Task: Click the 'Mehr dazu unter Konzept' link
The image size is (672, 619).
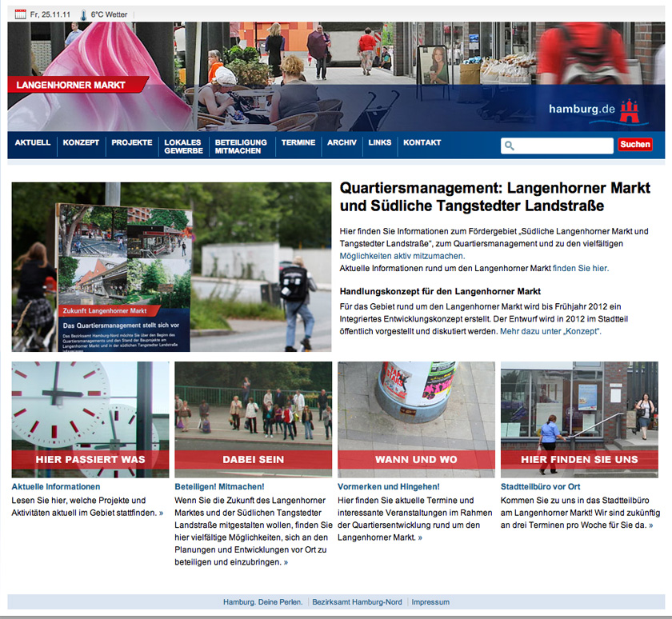Action: (x=550, y=330)
